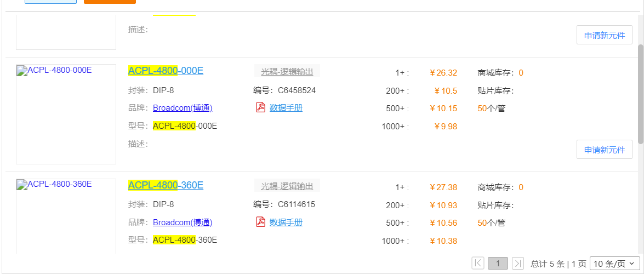Select page 1 in pagination
Screen dimensions: 644x280
[x=498, y=264]
